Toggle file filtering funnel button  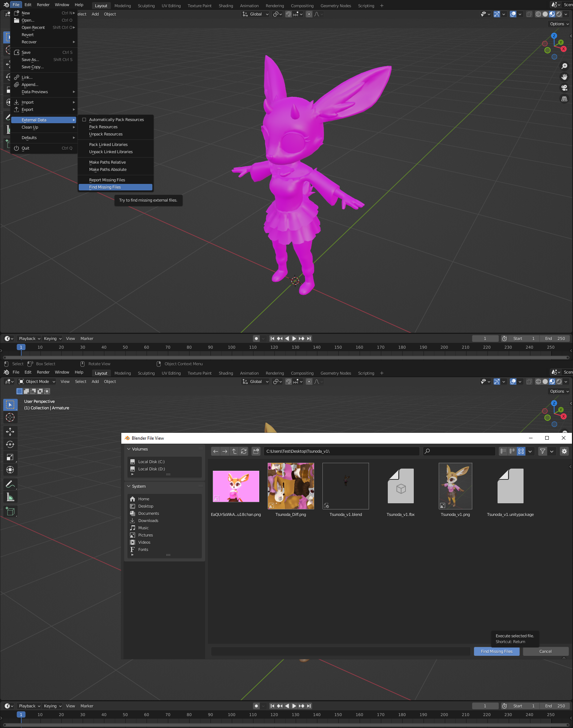tap(543, 451)
